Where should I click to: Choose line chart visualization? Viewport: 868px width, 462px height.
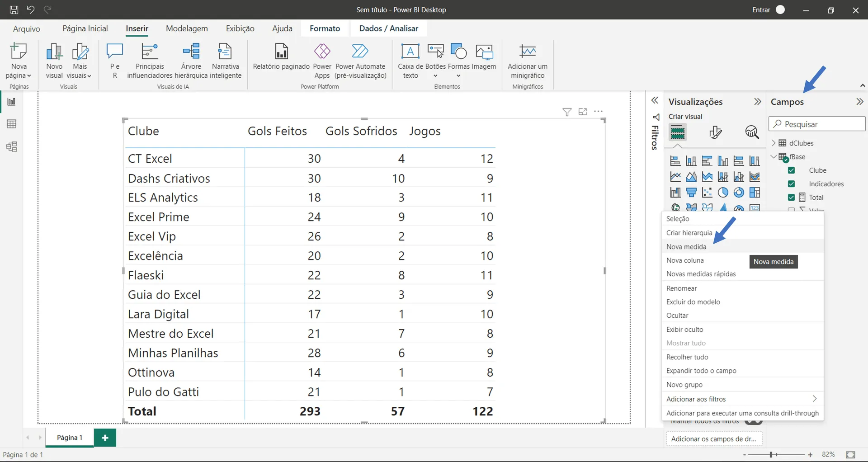tap(675, 176)
